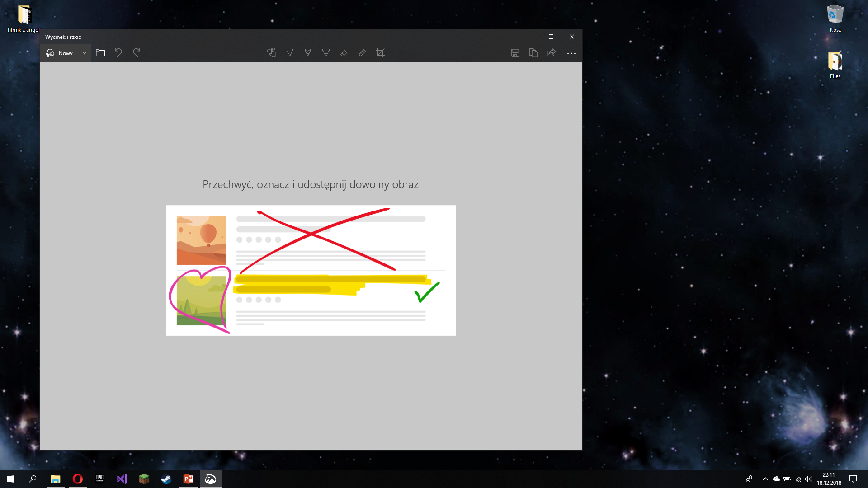The image size is (868, 488).
Task: Open Steam from the taskbar
Action: (166, 479)
